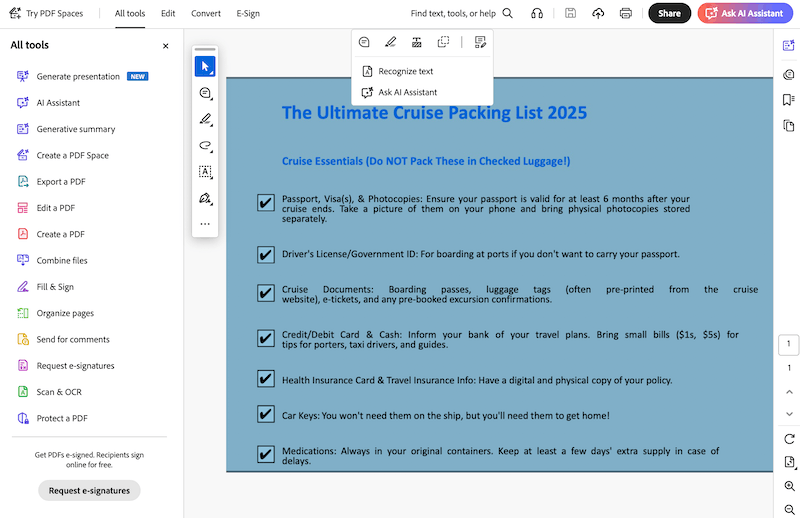Click rotate page icon
The width and height of the screenshot is (800, 518).
(x=789, y=439)
